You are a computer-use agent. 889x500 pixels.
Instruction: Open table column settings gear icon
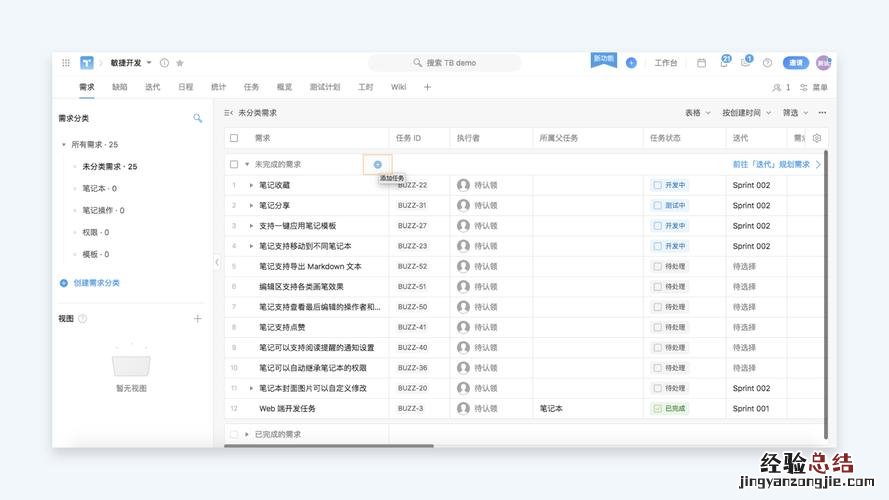tap(817, 138)
